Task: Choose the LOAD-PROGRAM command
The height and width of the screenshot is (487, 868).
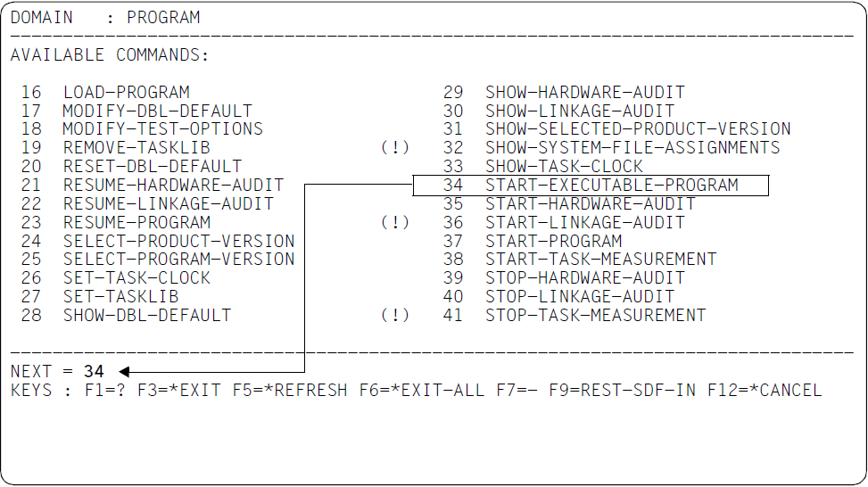Action: (x=126, y=92)
